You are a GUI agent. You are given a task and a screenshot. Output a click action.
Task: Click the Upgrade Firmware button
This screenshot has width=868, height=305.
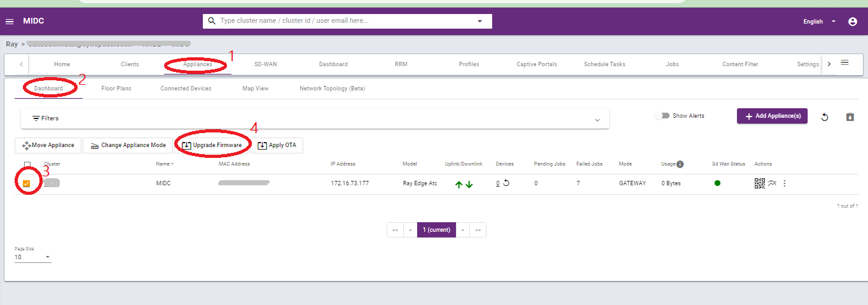pyautogui.click(x=211, y=145)
